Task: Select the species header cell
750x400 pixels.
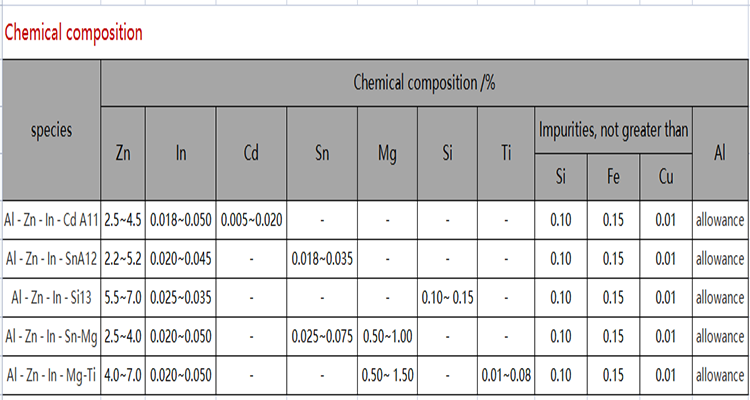Action: coord(51,130)
